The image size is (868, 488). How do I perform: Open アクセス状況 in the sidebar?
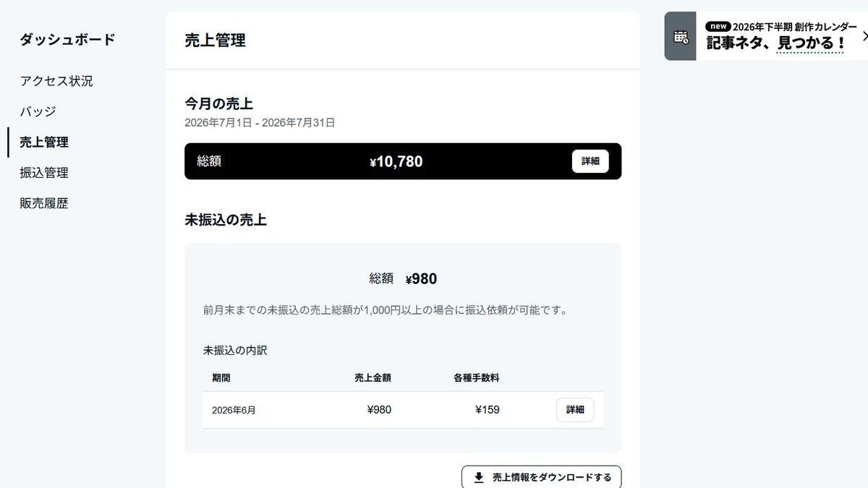pos(56,81)
